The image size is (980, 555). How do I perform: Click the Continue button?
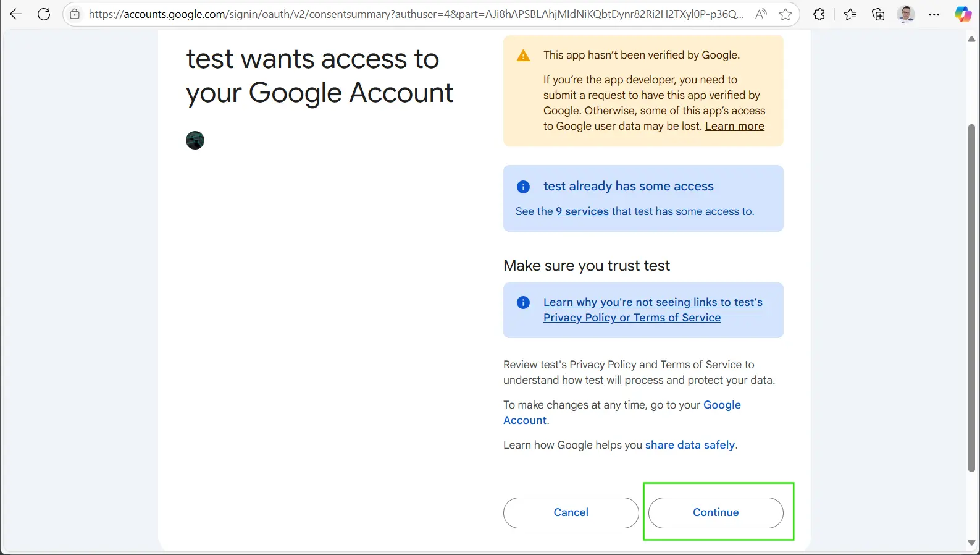click(x=716, y=512)
